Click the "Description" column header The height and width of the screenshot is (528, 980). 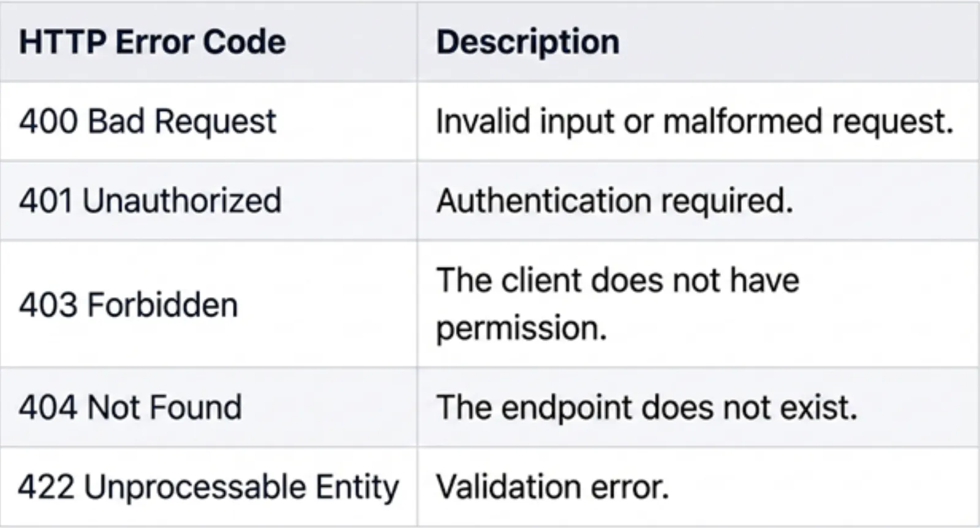pos(527,42)
